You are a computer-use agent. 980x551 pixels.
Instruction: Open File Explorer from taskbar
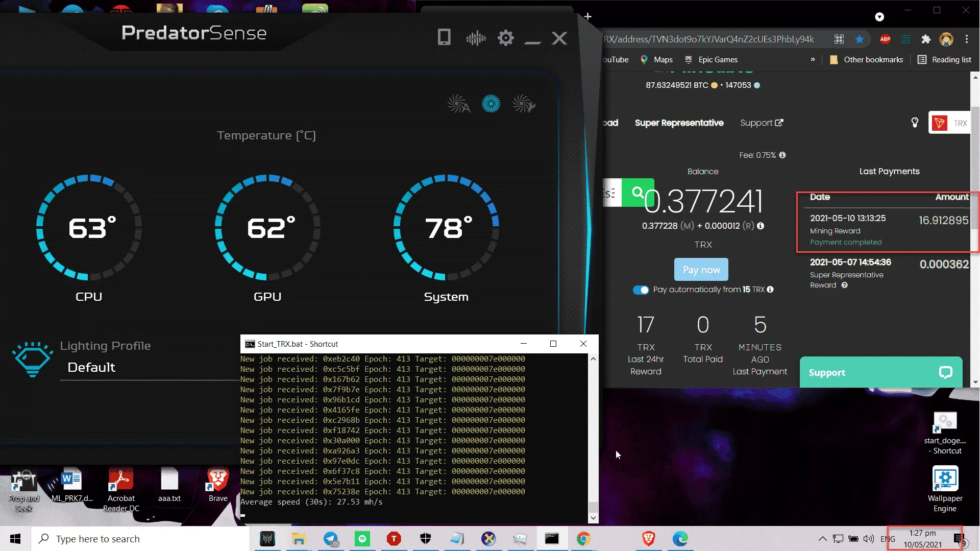pyautogui.click(x=299, y=539)
